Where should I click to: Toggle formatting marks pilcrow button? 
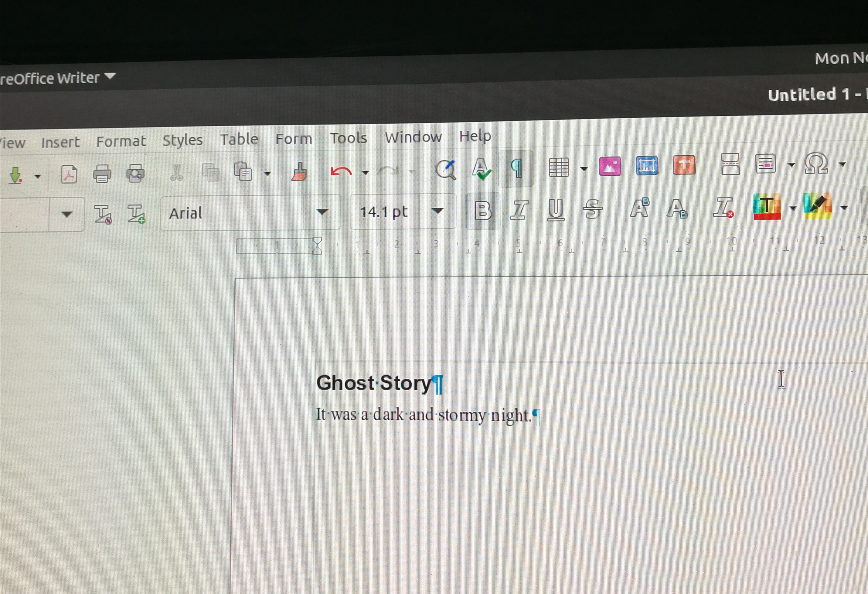click(x=516, y=169)
